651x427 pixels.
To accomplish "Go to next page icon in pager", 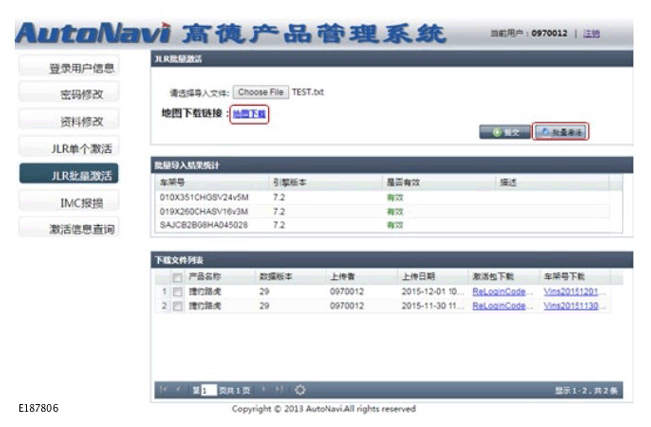I will click(x=263, y=390).
